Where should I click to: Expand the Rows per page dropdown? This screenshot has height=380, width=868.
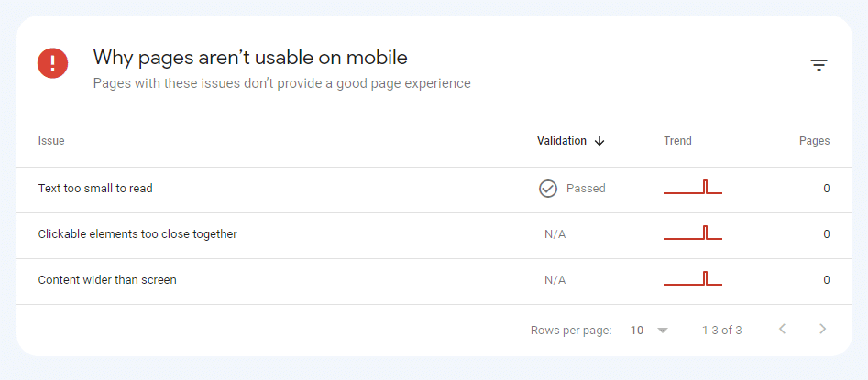pos(650,330)
